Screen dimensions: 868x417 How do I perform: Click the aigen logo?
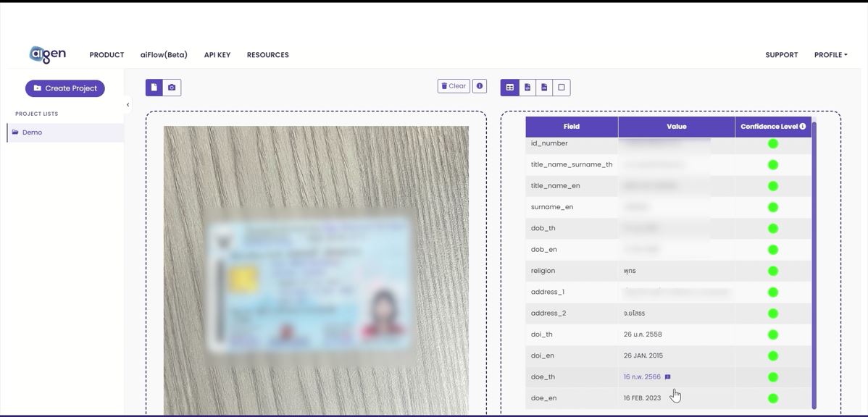tap(46, 52)
